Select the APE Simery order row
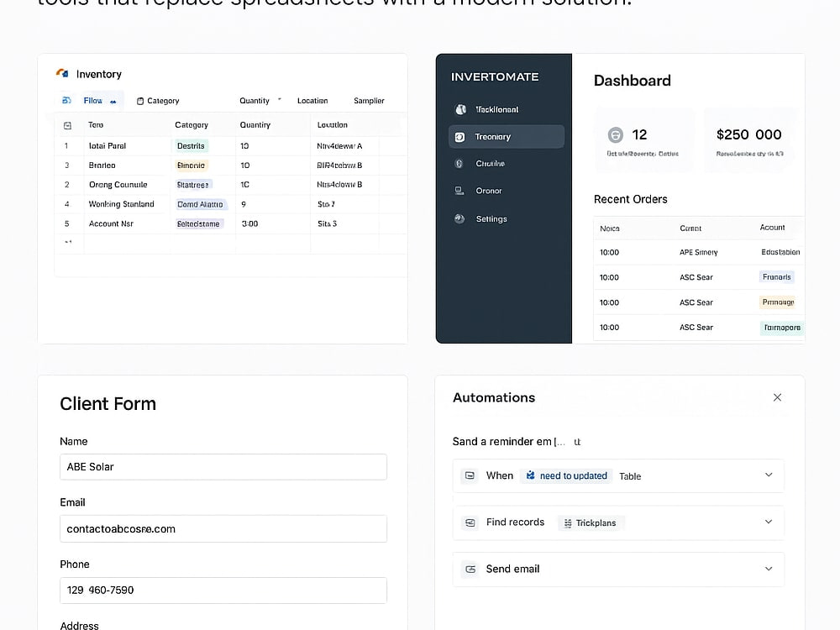The width and height of the screenshot is (840, 630). pyautogui.click(x=699, y=252)
